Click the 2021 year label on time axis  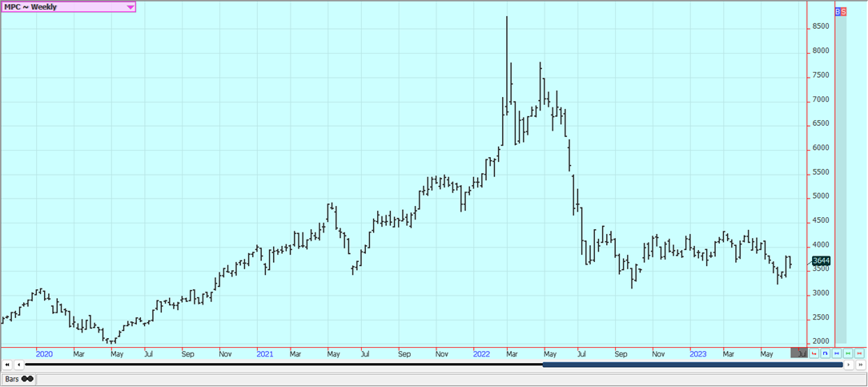[x=265, y=353]
